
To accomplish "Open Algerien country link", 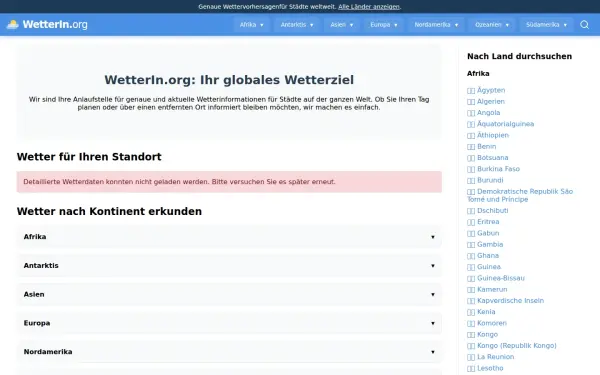I will point(486,101).
